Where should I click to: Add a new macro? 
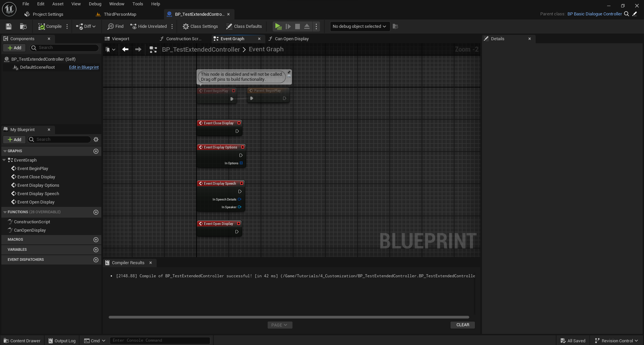click(x=96, y=240)
